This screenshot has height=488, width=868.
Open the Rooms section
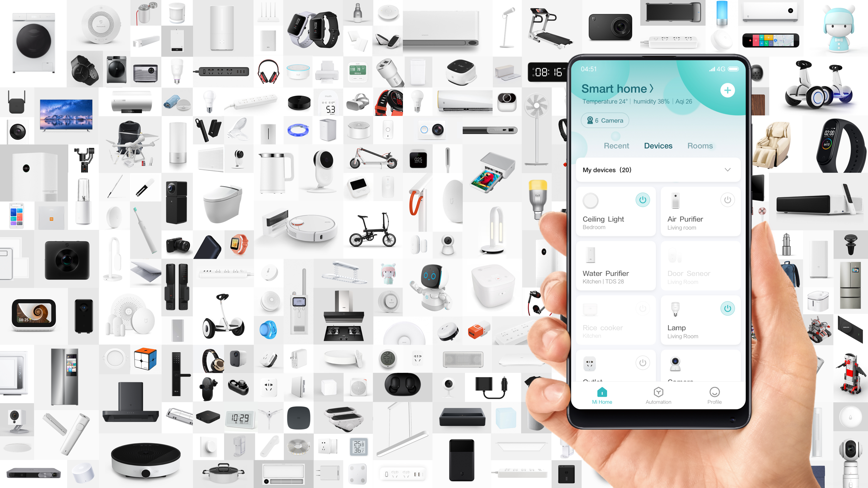coord(700,145)
